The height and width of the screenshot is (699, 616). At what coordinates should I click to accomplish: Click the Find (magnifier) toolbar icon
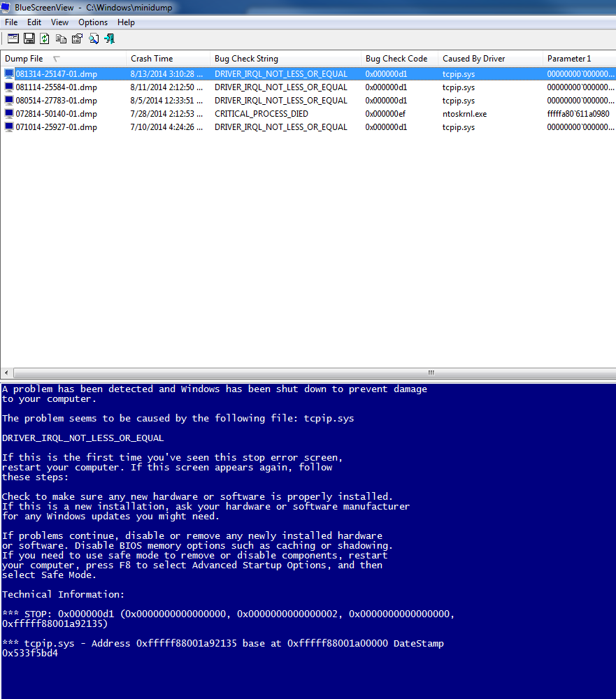93,38
